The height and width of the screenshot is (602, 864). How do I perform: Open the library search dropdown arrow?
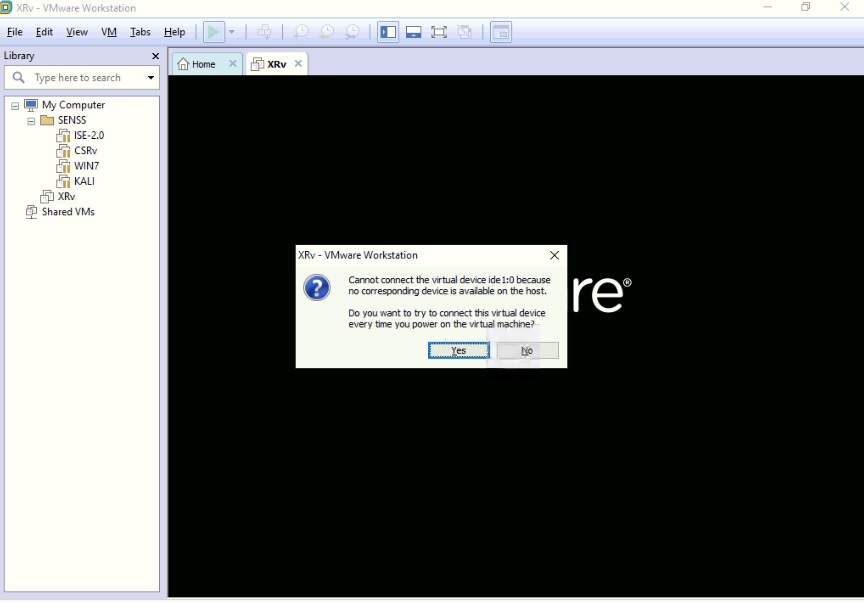click(150, 77)
